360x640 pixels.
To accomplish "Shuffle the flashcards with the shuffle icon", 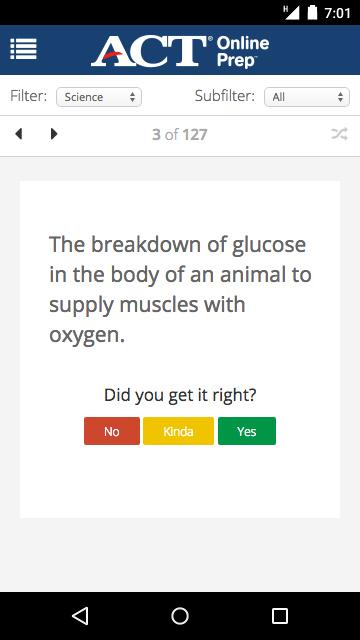I will (x=339, y=134).
